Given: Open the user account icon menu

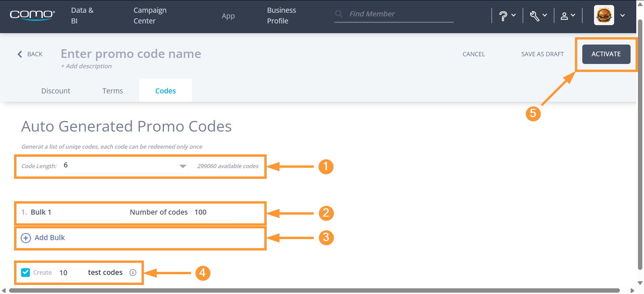Looking at the screenshot, I should (x=568, y=15).
